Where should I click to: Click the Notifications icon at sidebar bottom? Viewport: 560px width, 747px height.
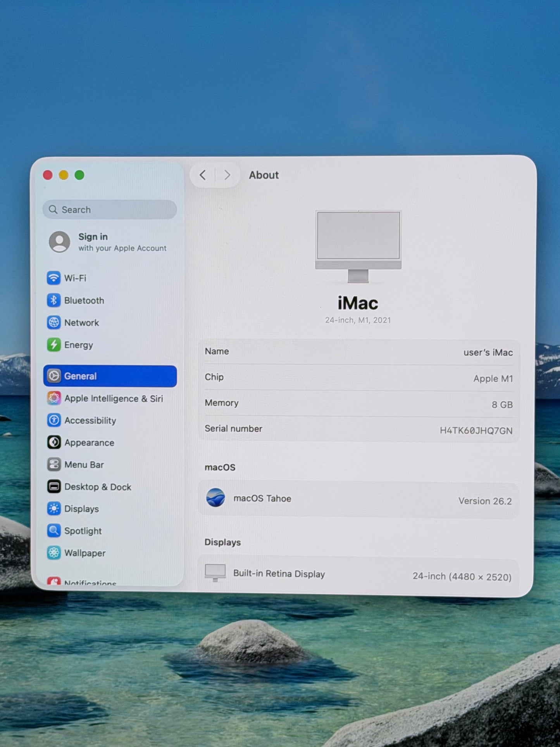[x=54, y=581]
